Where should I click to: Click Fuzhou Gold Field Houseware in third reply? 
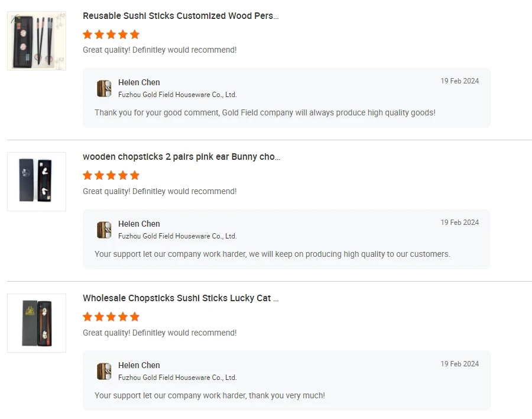coord(177,378)
